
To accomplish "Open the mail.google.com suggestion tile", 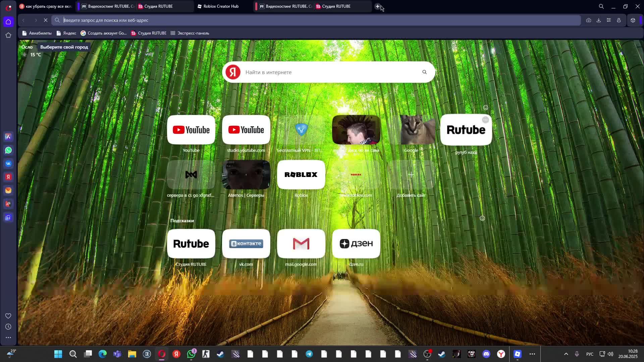I will click(x=301, y=244).
